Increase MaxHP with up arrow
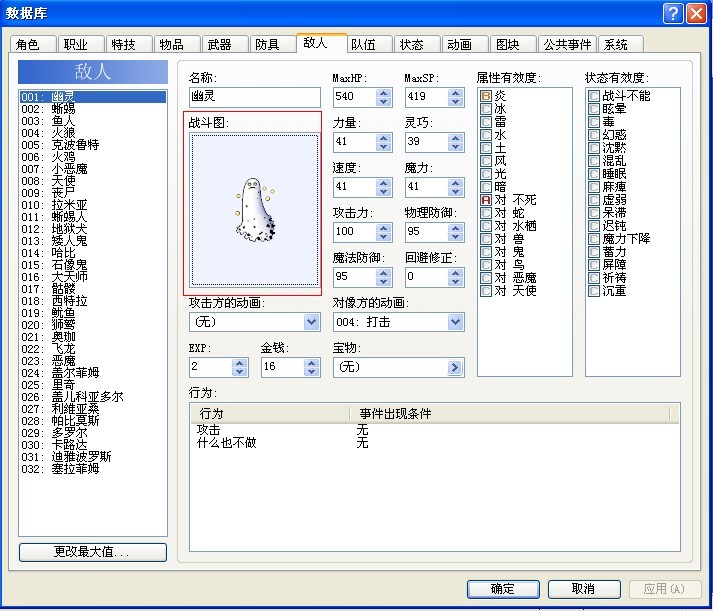The width and height of the screenshot is (713, 611). tap(383, 93)
